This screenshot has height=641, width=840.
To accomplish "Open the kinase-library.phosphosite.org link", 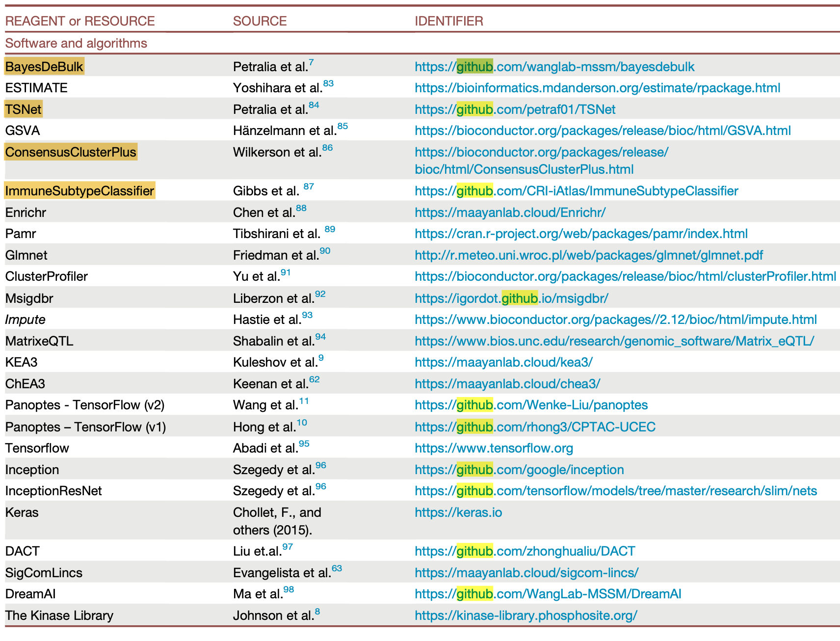I will coord(526,615).
